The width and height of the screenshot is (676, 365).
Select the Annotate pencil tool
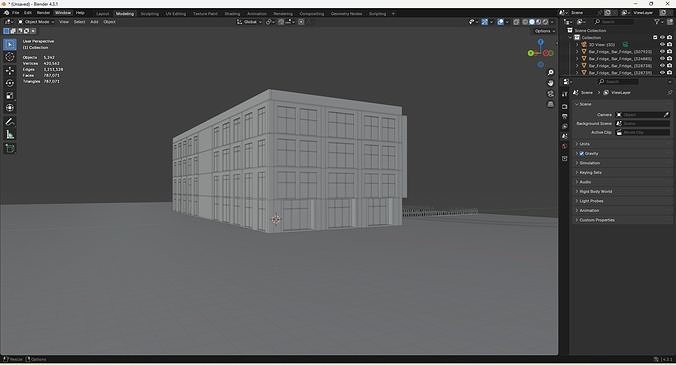(9, 122)
